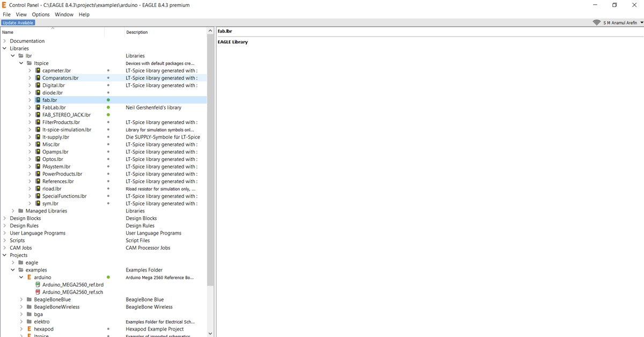Expand the Design Blocks node
Viewport: 644px width, 337px height.
tap(5, 218)
